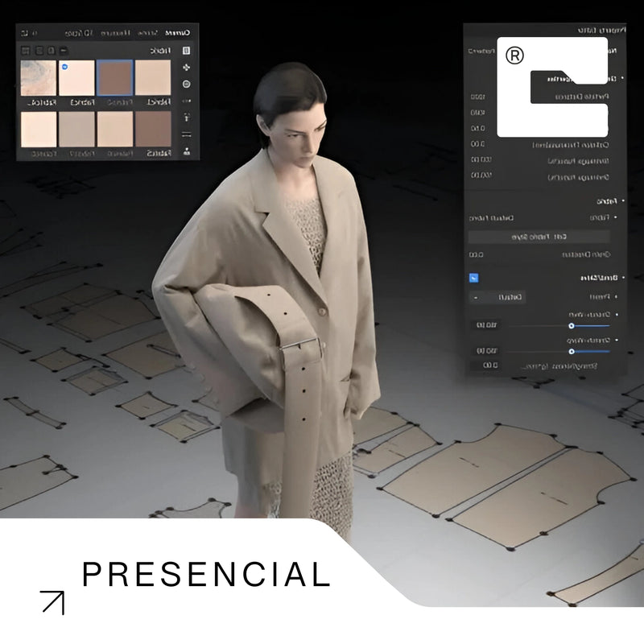Click the white registered-trademark logo
This screenshot has width=644, height=644.
(551, 87)
